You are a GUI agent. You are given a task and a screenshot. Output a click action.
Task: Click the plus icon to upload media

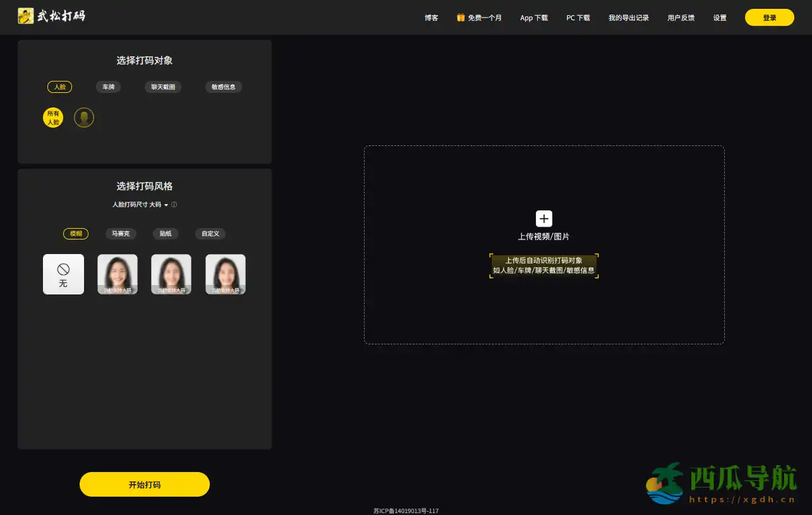tap(543, 219)
